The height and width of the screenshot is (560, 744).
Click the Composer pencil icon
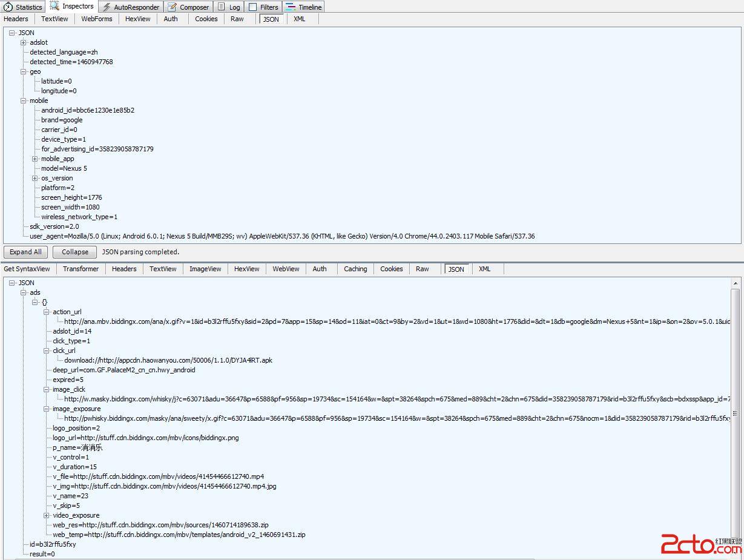tap(173, 7)
